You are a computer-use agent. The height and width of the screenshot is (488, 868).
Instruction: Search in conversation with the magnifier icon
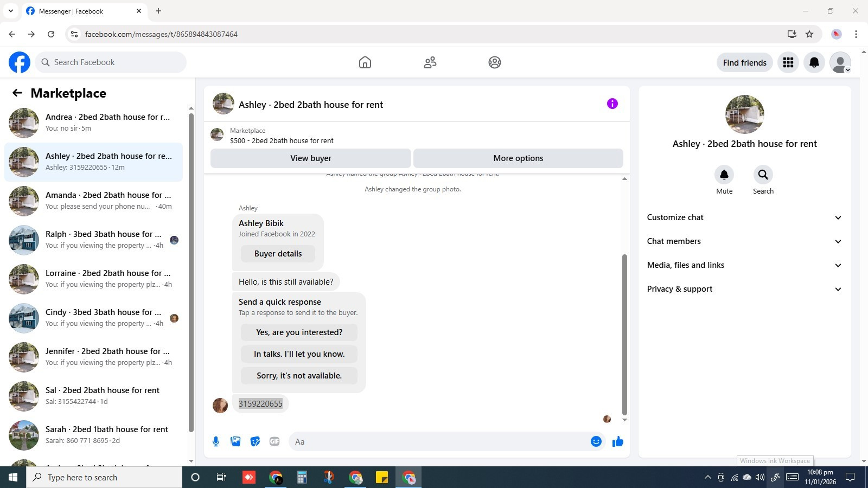tap(763, 175)
